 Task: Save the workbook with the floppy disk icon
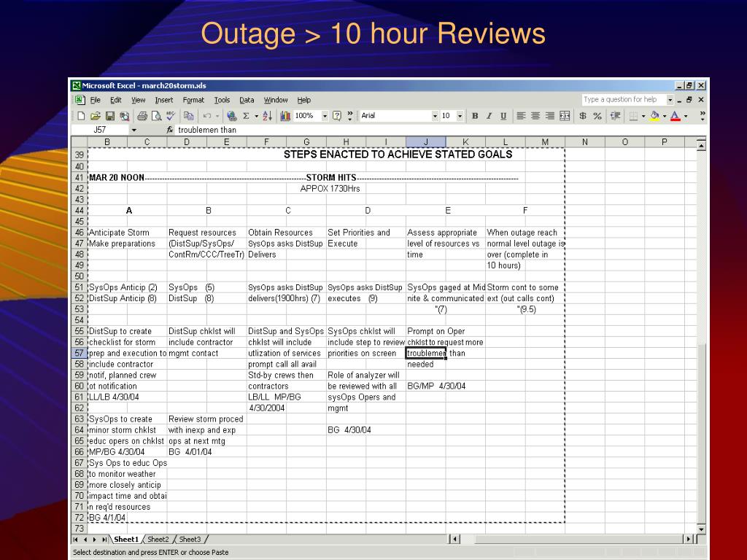click(x=110, y=116)
